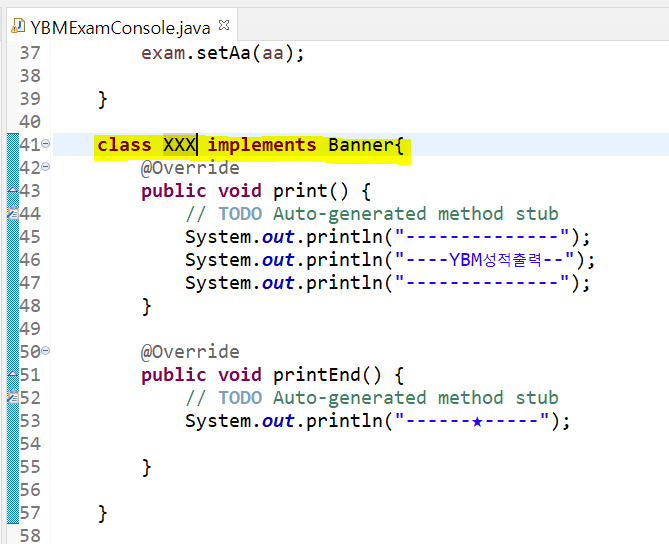Click the print() method name
Viewport: 669px width, 544px height.
tap(311, 191)
